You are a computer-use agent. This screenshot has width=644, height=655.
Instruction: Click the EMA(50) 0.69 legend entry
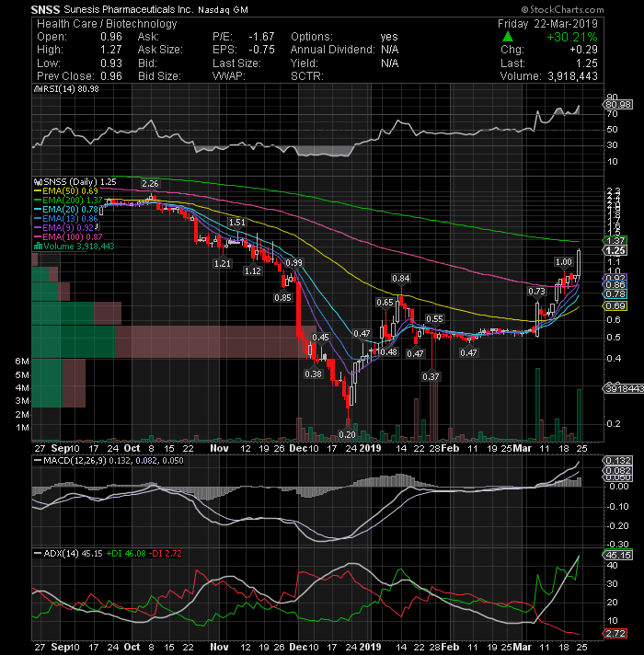coord(66,191)
